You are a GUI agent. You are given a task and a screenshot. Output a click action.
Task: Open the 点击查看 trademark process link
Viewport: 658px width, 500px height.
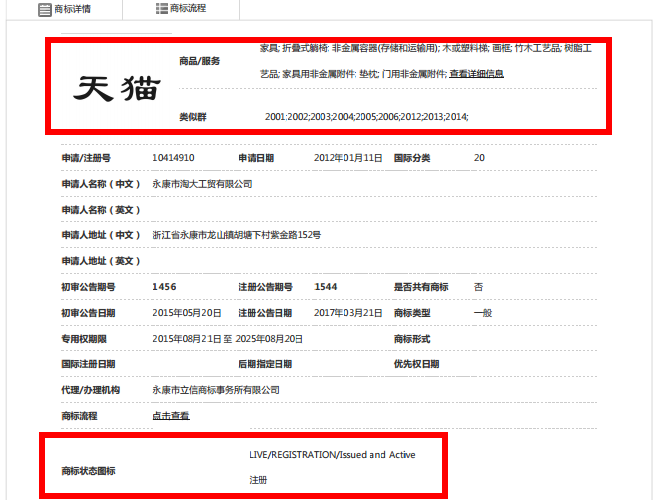coord(171,416)
